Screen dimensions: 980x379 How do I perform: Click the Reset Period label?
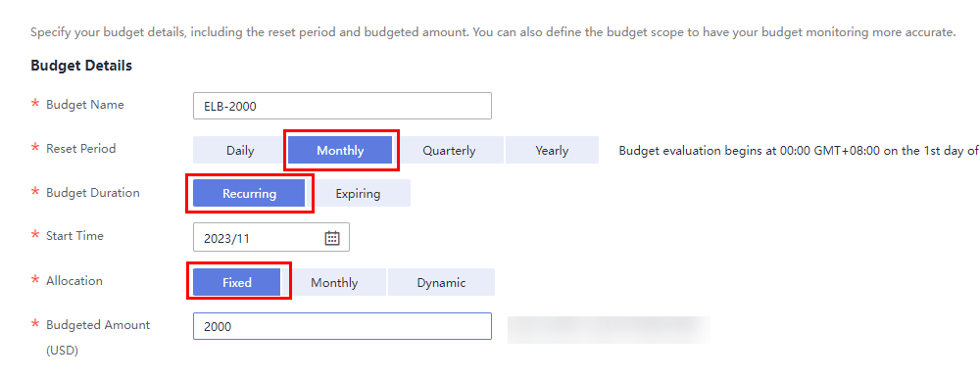click(x=80, y=149)
